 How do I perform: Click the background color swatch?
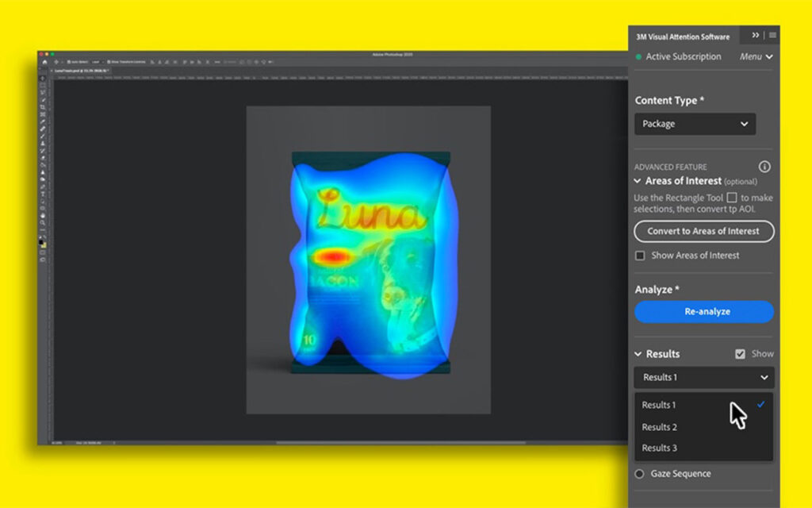(44, 244)
